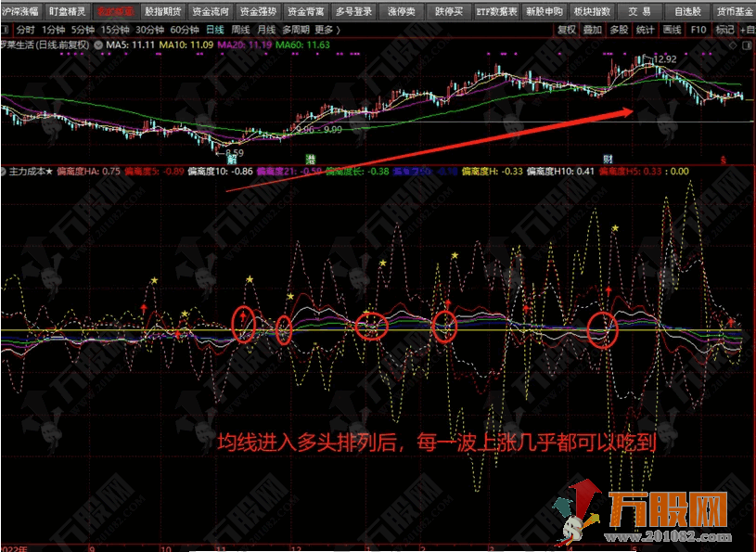Image resolution: width=756 pixels, height=552 pixels.
Task: Open F10 company information
Action: pyautogui.click(x=698, y=30)
